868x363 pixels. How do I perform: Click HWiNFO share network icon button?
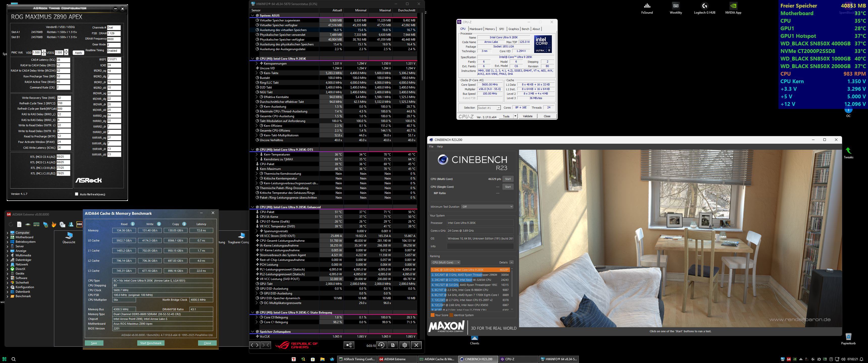(349, 345)
